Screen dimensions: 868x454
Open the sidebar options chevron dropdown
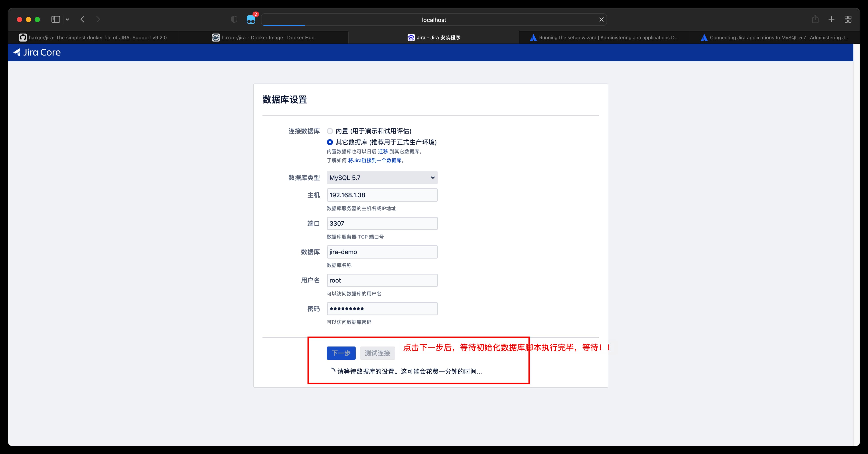click(67, 20)
